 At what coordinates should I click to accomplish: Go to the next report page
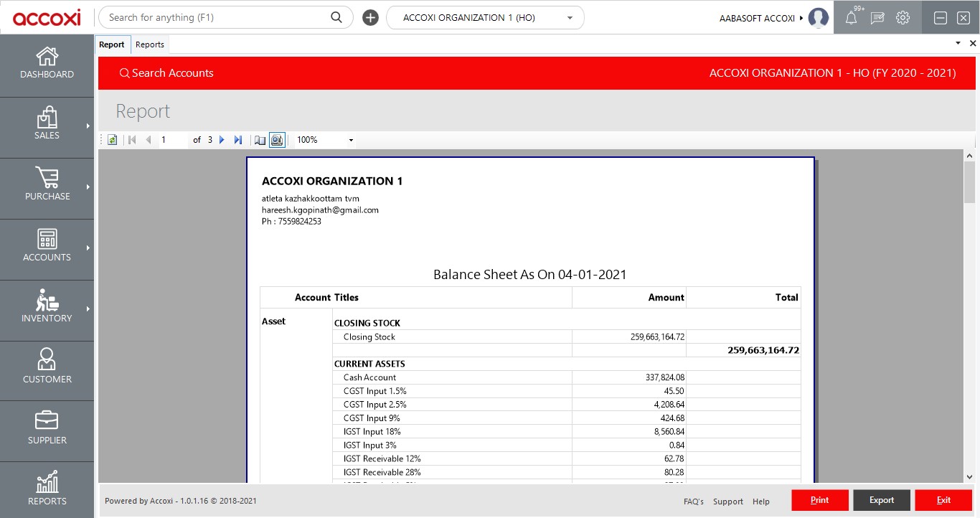(222, 140)
